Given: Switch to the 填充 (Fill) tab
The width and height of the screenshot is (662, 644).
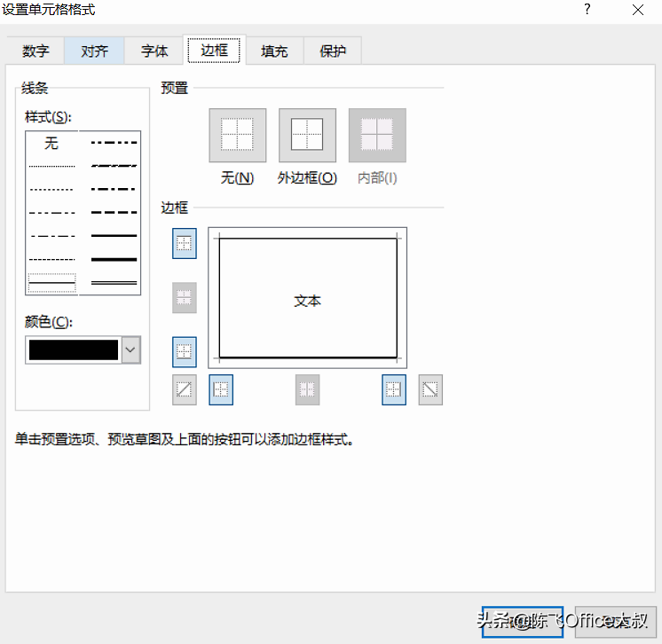Looking at the screenshot, I should coord(274,51).
